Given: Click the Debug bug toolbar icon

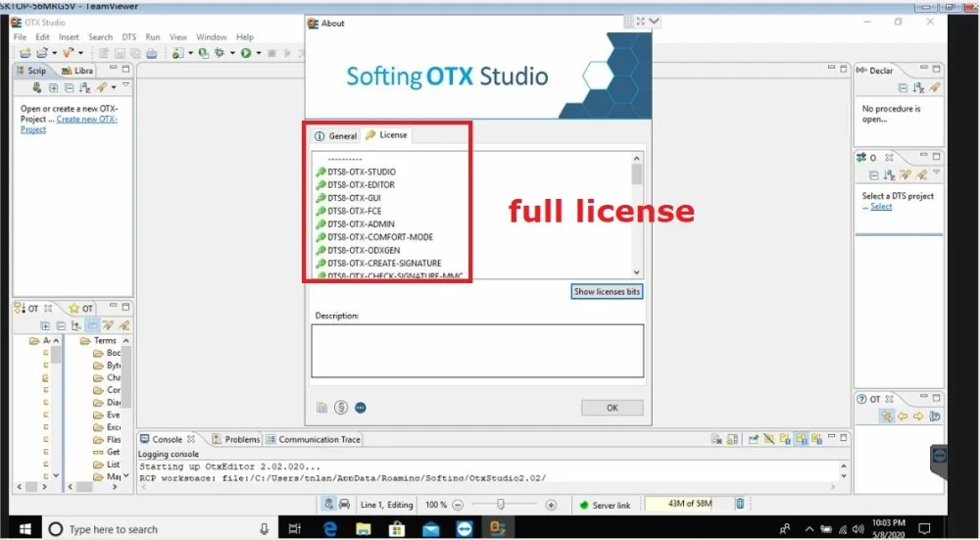Looking at the screenshot, I should pyautogui.click(x=220, y=53).
